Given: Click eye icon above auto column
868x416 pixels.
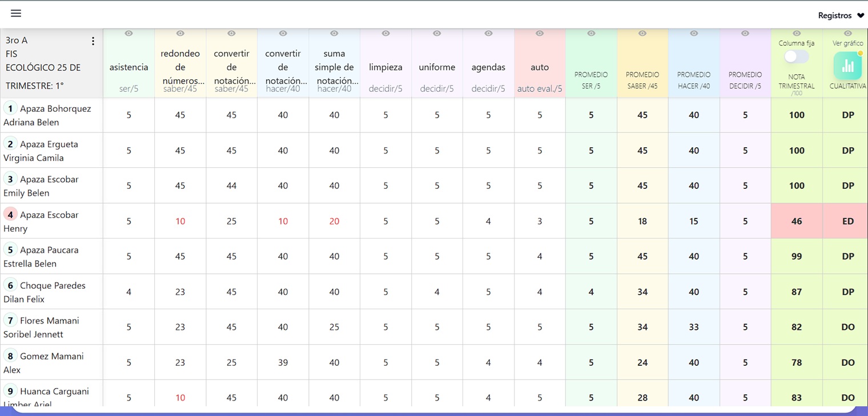Looking at the screenshot, I should (x=540, y=34).
